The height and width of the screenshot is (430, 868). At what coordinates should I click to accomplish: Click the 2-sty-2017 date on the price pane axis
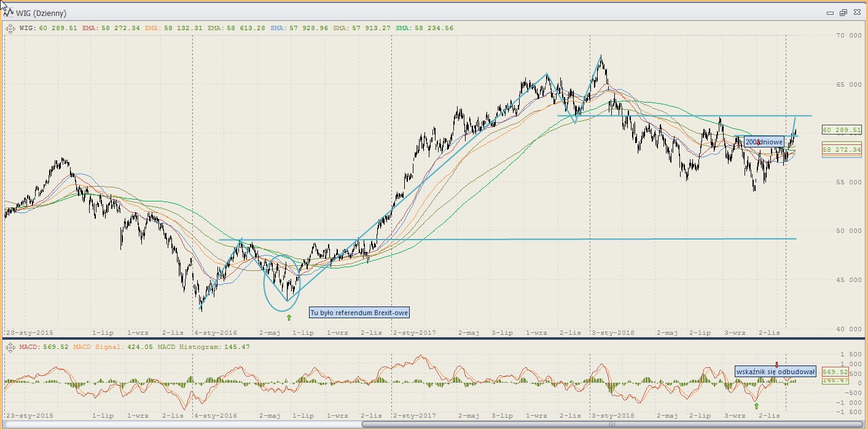pyautogui.click(x=415, y=333)
